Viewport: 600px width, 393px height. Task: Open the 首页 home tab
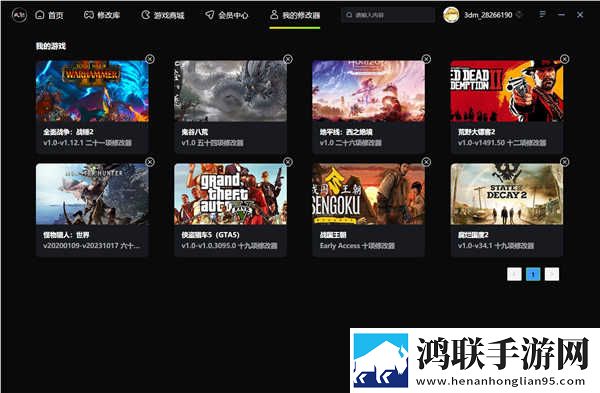tap(49, 15)
